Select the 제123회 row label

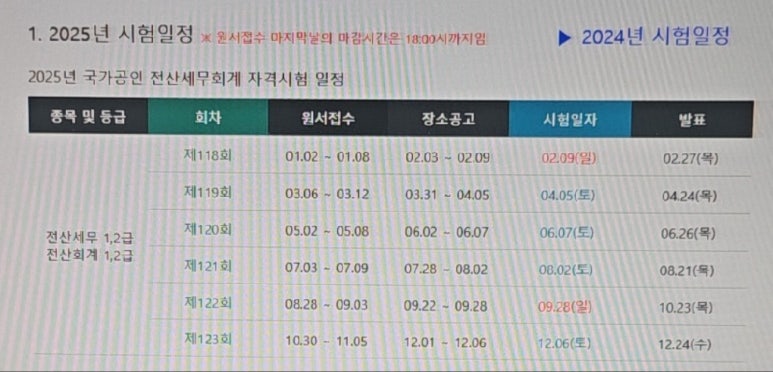point(207,339)
